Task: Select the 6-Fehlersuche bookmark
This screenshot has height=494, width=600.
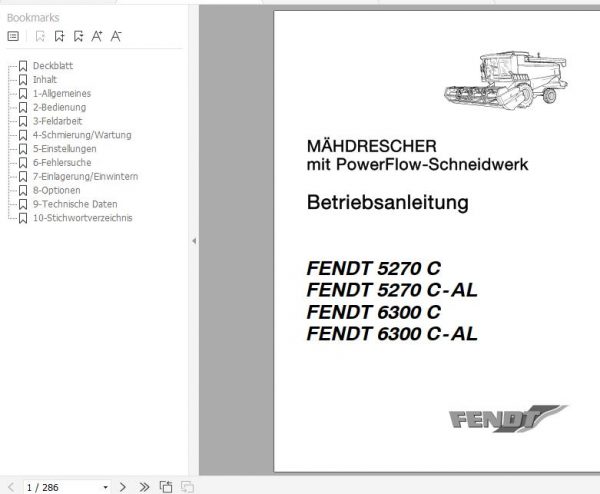Action: (62, 162)
